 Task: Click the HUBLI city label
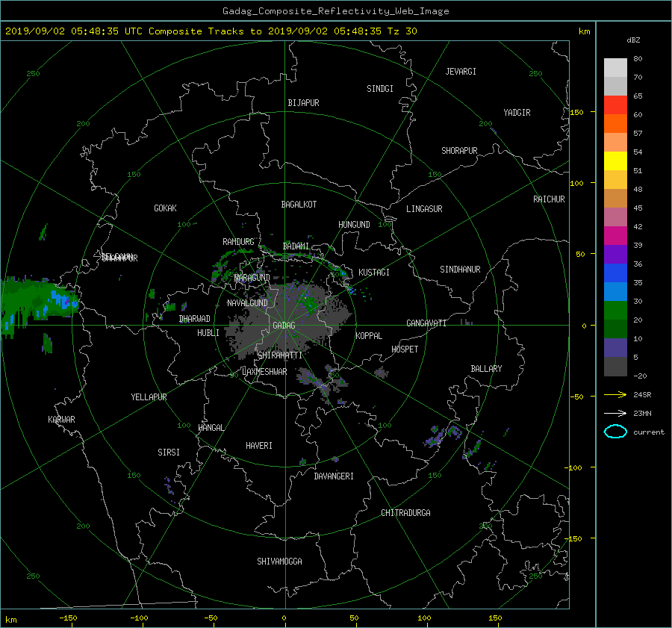point(208,333)
